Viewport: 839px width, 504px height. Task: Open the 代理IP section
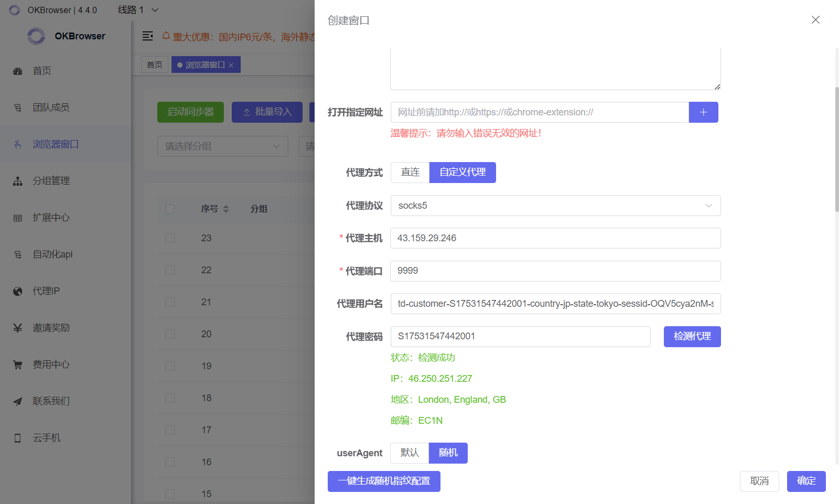[x=46, y=291]
